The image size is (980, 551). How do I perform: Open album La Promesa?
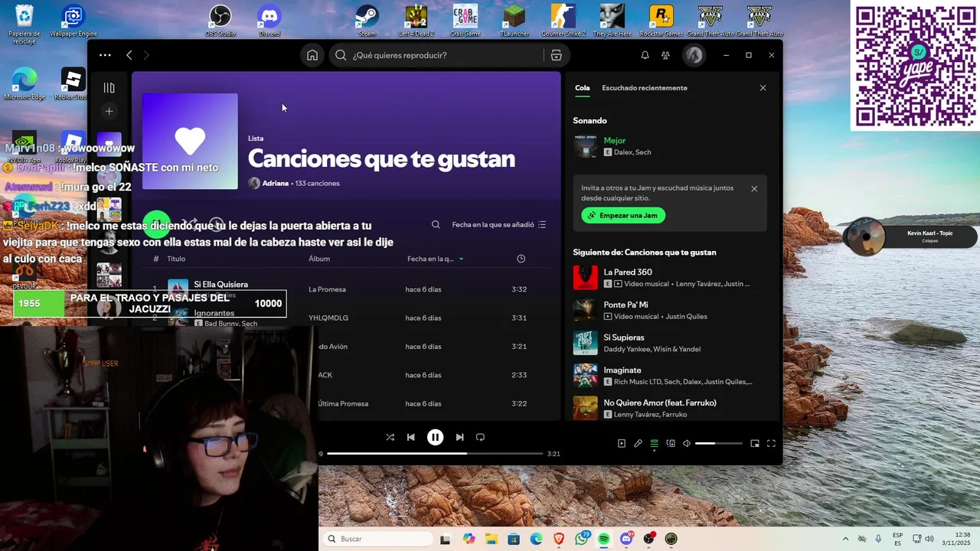(327, 289)
